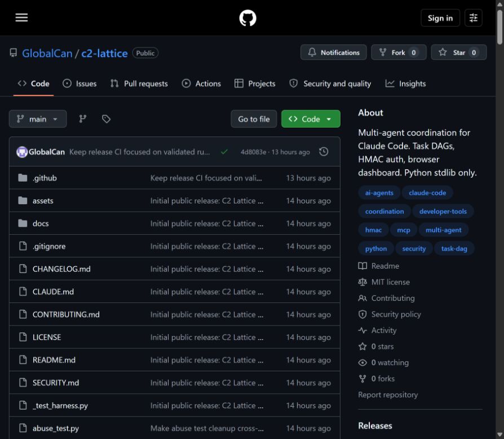
Task: Open Security and quality tab
Action: point(330,84)
